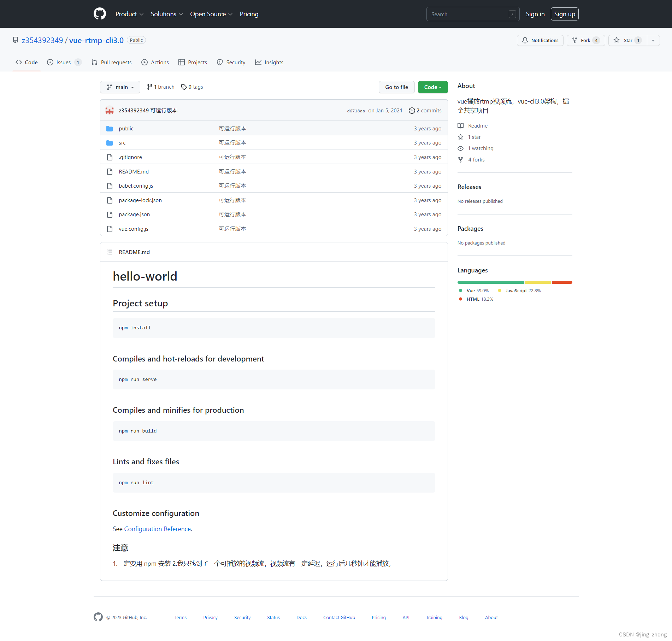
Task: Open the vue-rtmp-cli3.0 repository link
Action: pos(96,40)
